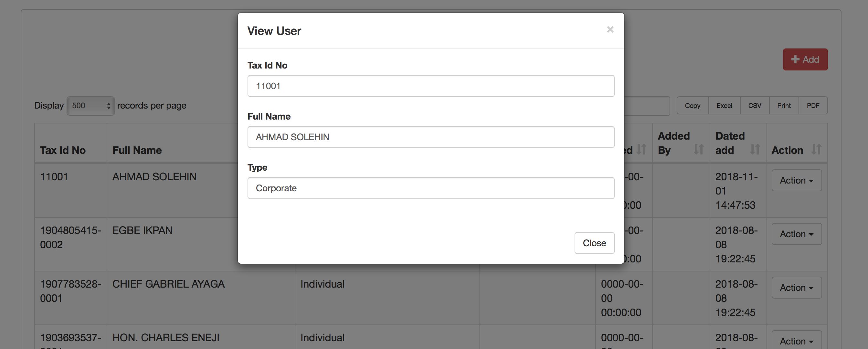Export table as PDF
868x349 pixels.
tap(813, 106)
